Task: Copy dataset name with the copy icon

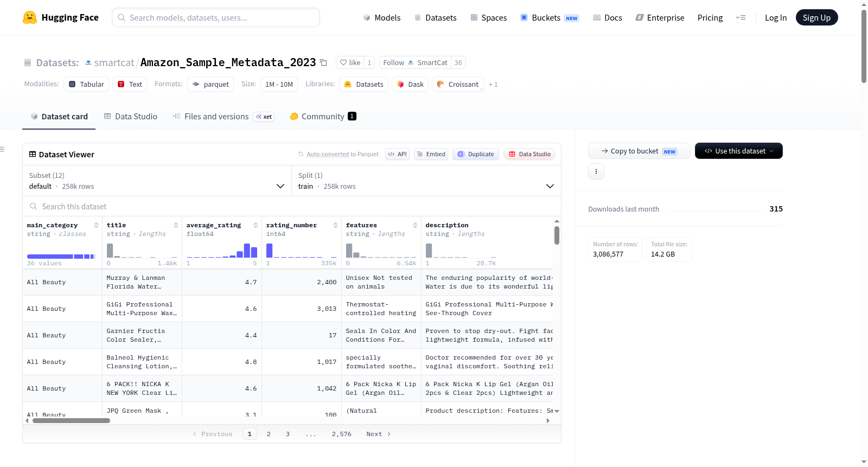Action: tap(323, 62)
